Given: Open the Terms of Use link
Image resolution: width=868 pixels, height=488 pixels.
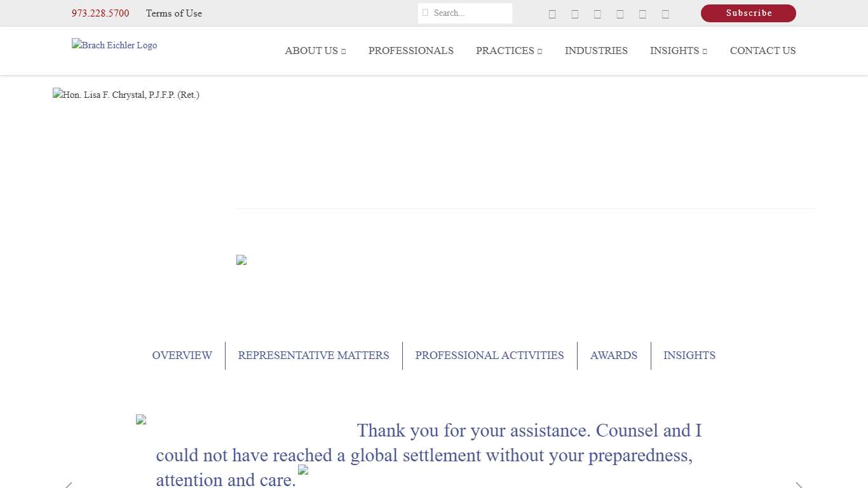Looking at the screenshot, I should [173, 13].
